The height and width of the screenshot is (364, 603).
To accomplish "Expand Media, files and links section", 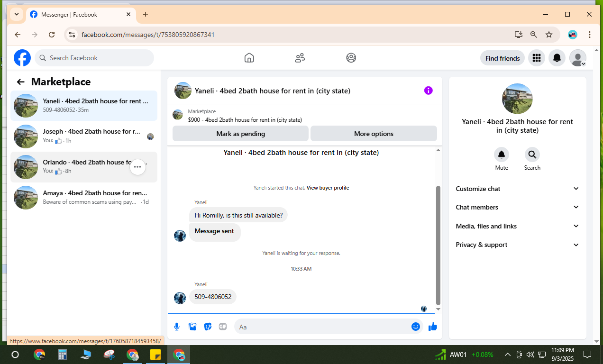I will pos(517,226).
